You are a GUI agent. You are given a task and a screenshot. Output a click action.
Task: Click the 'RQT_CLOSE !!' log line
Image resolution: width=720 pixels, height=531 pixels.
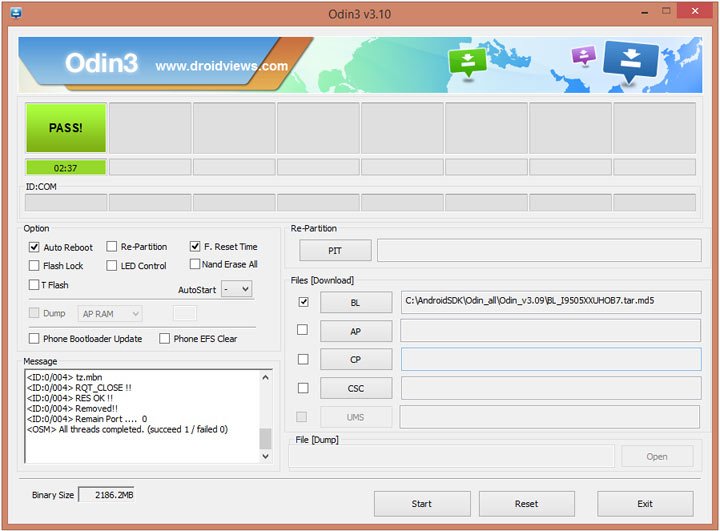79,388
